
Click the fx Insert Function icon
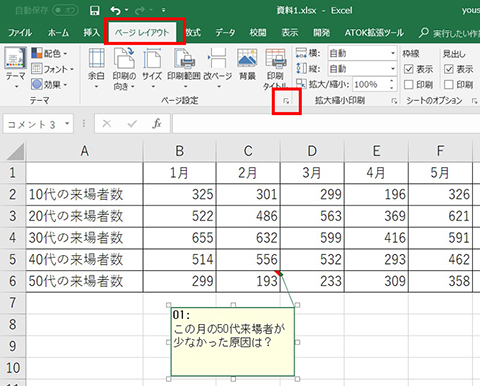(157, 124)
